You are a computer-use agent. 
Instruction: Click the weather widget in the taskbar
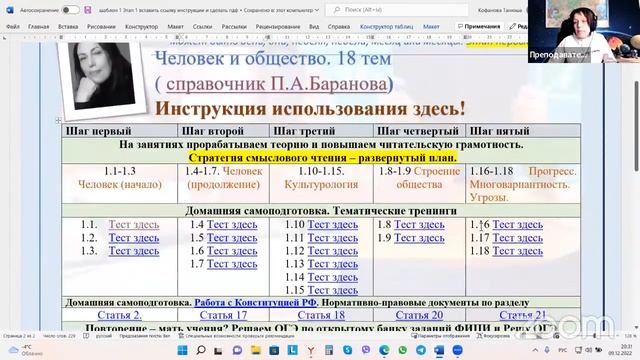tap(25, 350)
